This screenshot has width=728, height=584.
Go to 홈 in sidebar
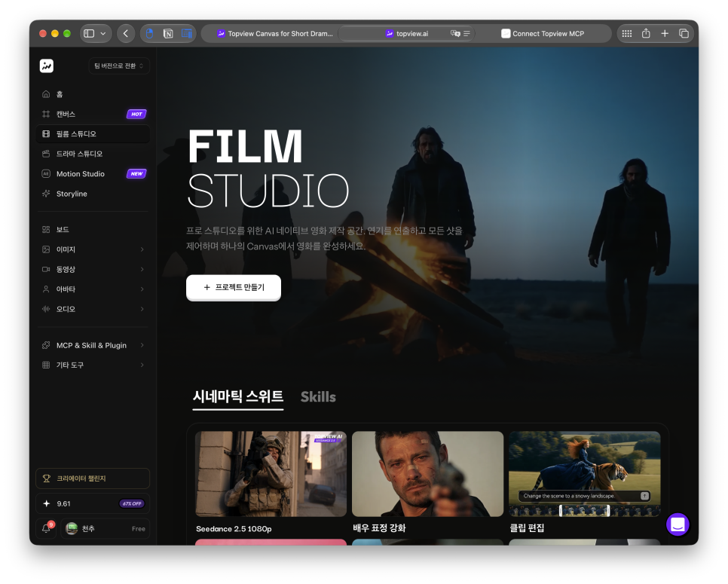(93, 94)
